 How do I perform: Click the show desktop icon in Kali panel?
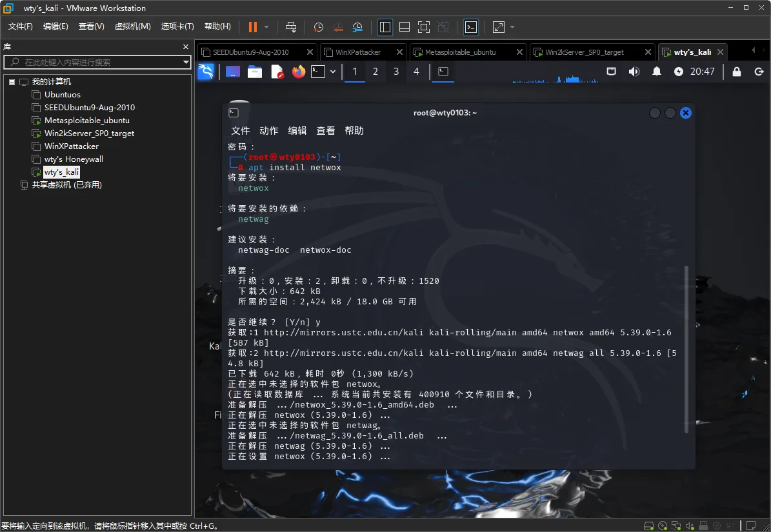(x=232, y=72)
